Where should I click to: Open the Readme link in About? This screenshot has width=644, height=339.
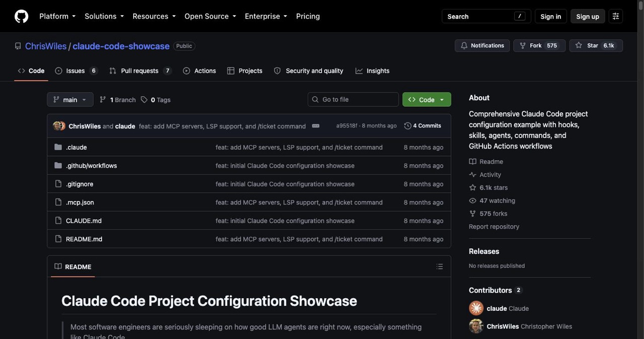tap(486, 162)
